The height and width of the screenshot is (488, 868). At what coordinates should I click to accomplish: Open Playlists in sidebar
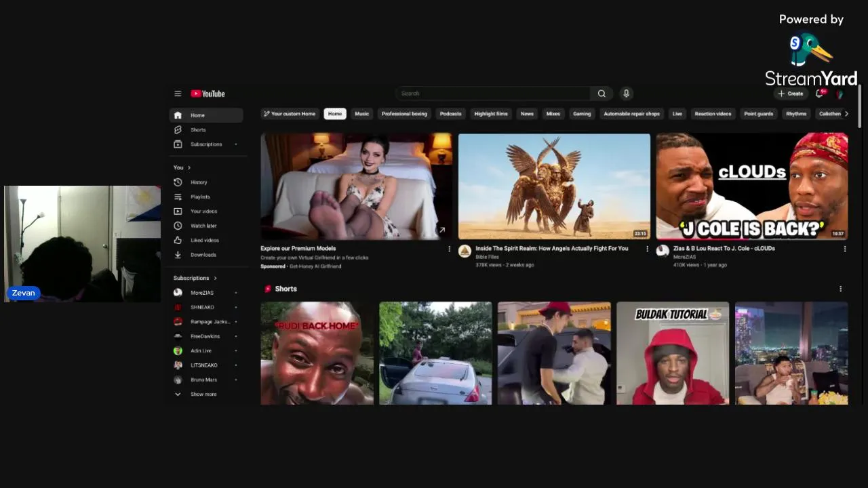point(206,197)
